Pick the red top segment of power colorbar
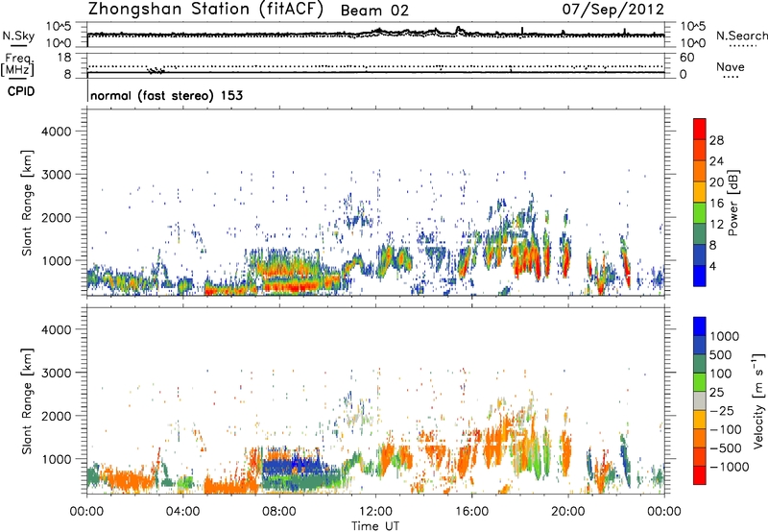The width and height of the screenshot is (768, 532). (x=700, y=129)
